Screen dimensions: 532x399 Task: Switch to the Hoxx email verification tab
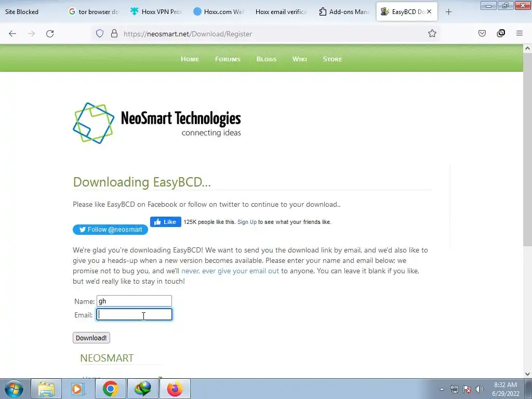[x=281, y=12]
